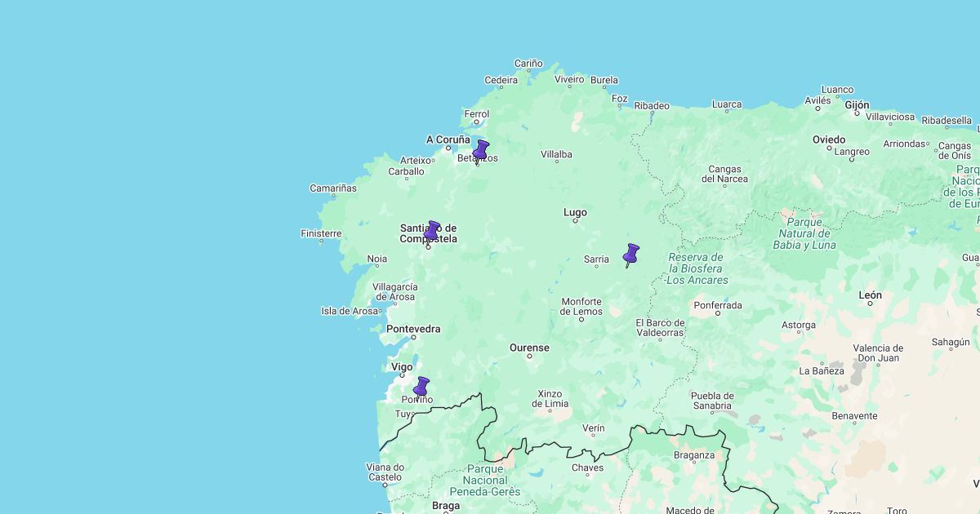Click the A Coruña city label
This screenshot has height=514, width=980.
pos(448,140)
